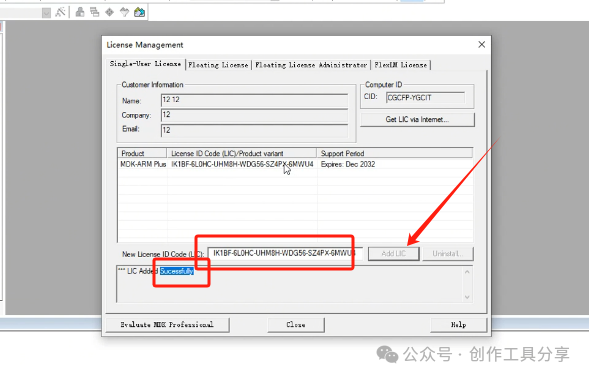Click 'Expires: Dec 2032' support period cell
Screen dimensions: 589x378
coord(348,164)
